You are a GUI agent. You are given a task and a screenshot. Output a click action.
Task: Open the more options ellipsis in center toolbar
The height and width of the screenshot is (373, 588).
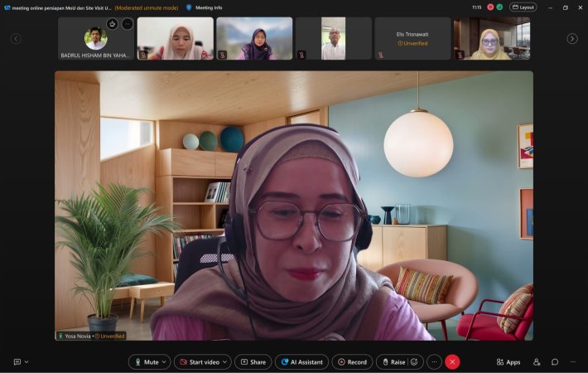434,362
